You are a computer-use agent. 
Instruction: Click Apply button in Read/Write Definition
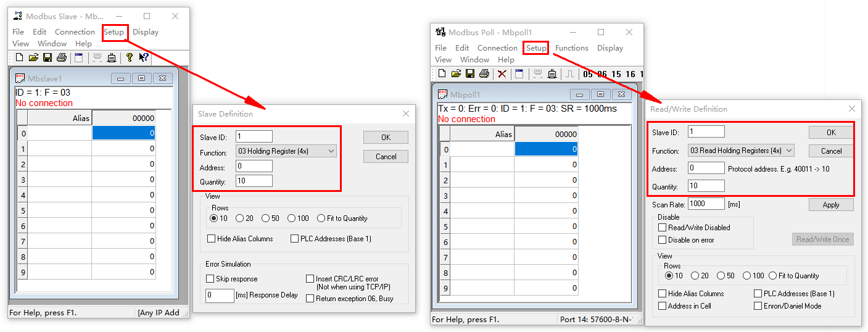click(830, 205)
